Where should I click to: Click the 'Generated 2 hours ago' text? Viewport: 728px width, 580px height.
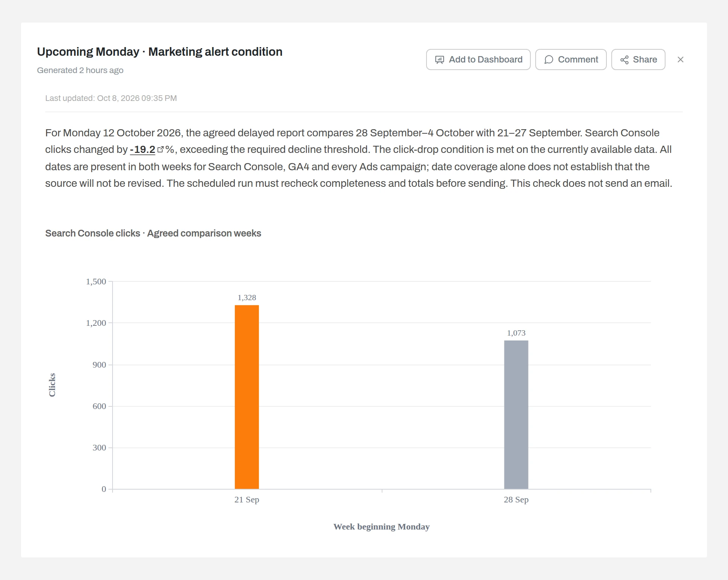click(80, 70)
